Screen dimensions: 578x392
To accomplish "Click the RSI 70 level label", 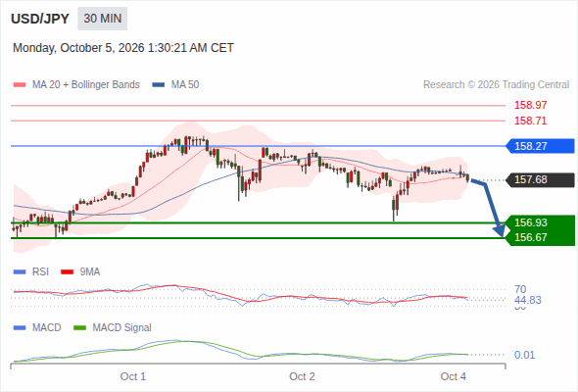I will click(520, 289).
